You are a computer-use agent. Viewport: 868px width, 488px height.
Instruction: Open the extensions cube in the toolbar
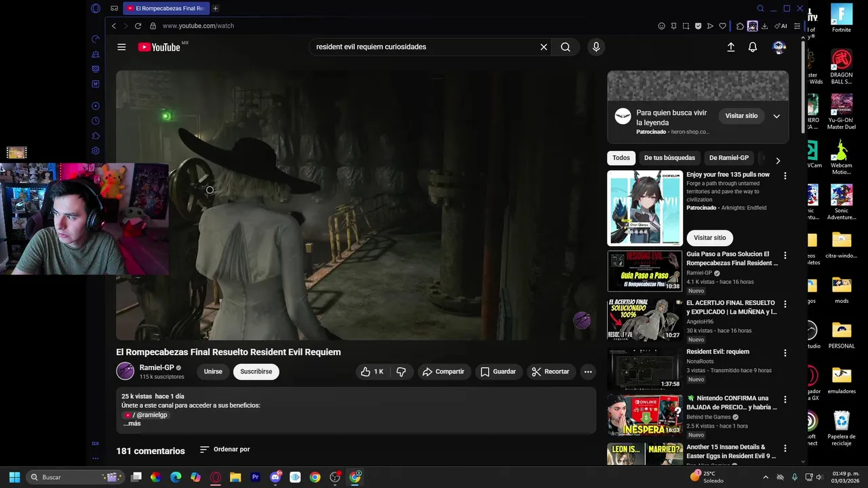(x=740, y=26)
